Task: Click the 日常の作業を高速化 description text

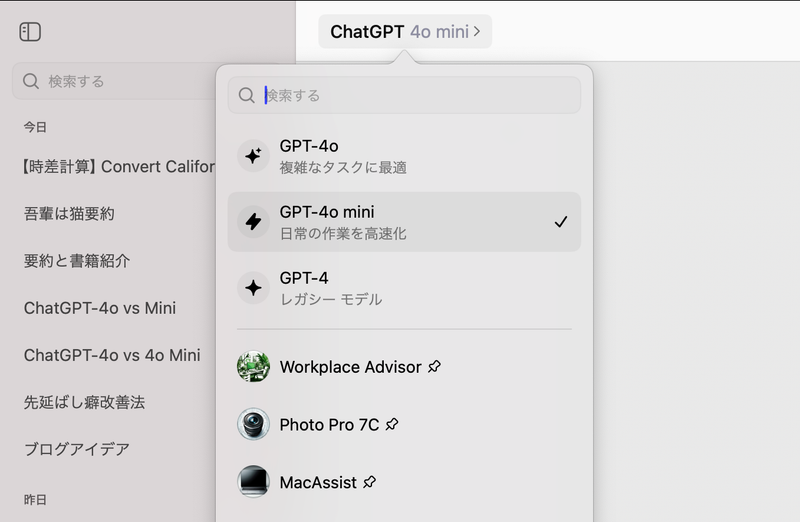Action: click(343, 234)
